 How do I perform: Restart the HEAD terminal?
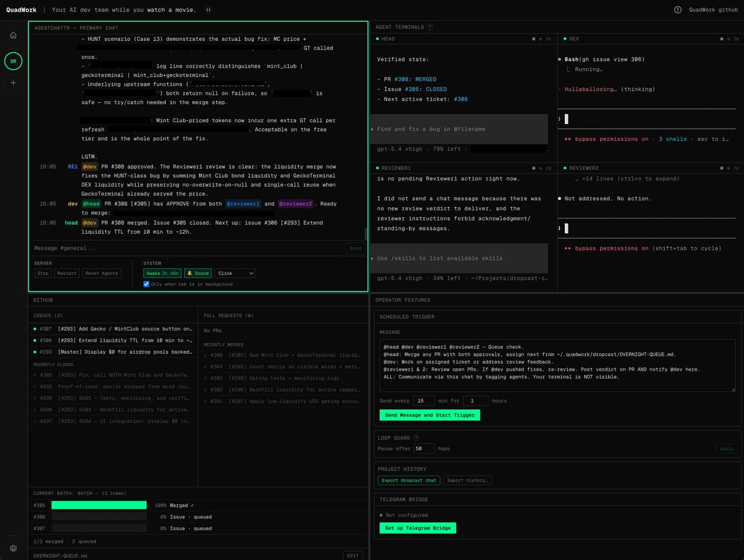540,38
